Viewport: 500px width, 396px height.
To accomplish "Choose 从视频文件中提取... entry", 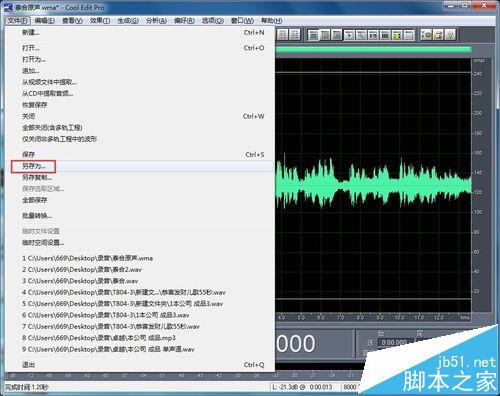I will tap(140, 82).
